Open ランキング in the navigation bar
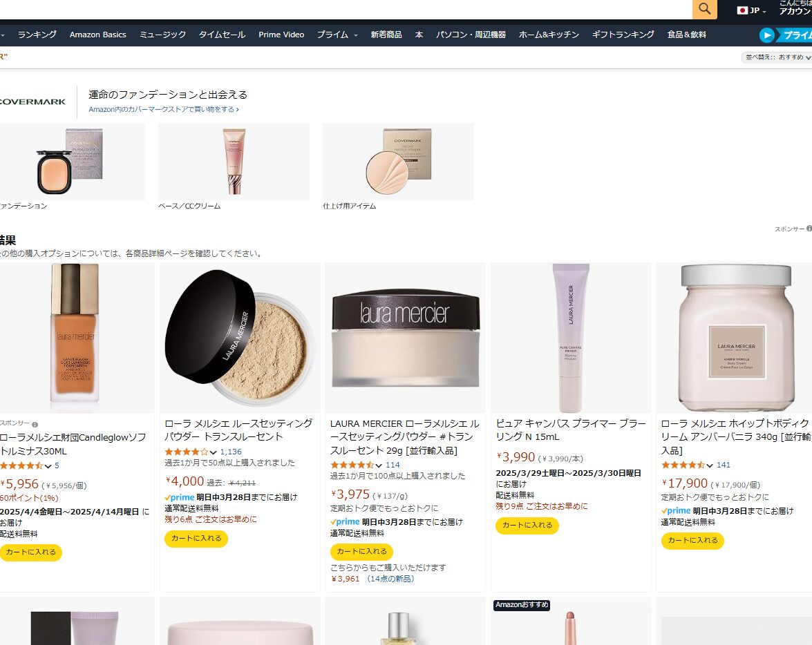Viewport: 812px width, 645px height. (37, 35)
